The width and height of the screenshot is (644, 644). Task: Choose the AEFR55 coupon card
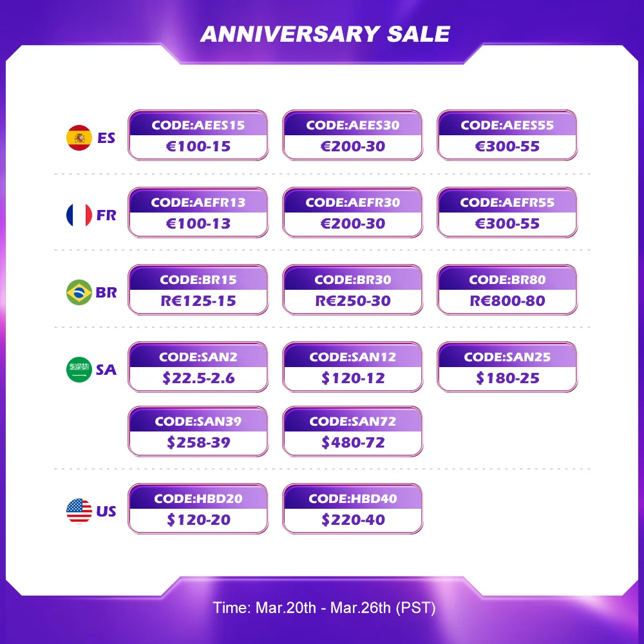click(x=507, y=213)
